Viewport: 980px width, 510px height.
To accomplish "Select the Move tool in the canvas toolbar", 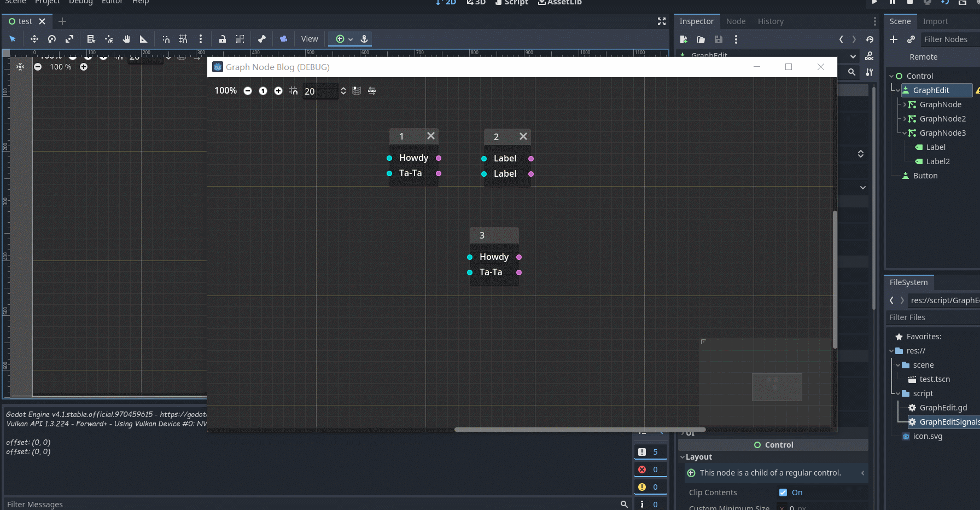I will point(34,39).
